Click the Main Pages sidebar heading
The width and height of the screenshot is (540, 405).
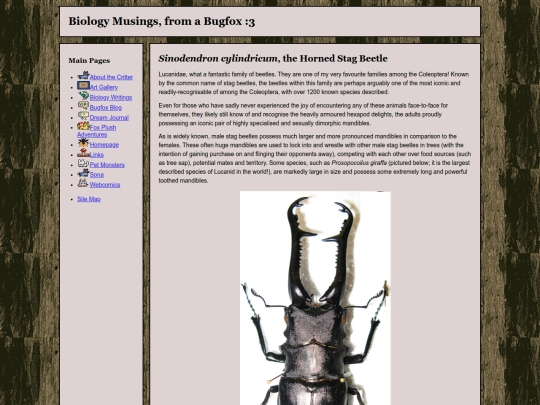pos(89,61)
